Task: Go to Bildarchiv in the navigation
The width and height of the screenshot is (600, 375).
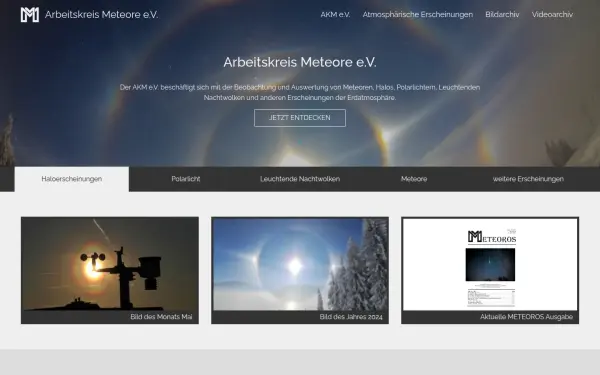Action: click(502, 15)
